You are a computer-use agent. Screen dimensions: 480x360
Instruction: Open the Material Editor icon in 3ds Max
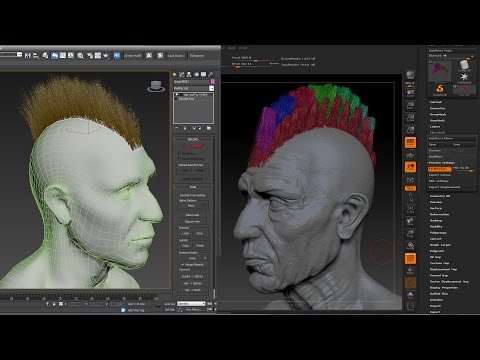point(80,55)
